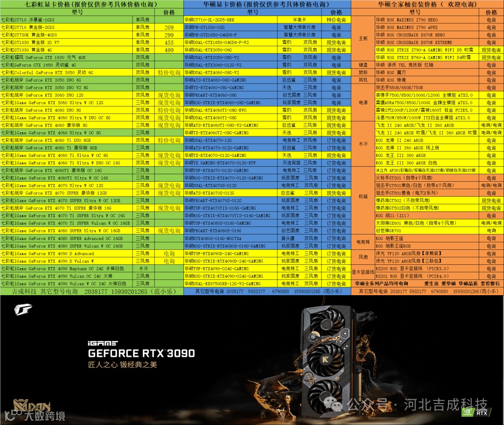Select 华硕PH-GTX1650-O4GD6-P model cell
This screenshot has height=425, width=504.
coord(231,35)
